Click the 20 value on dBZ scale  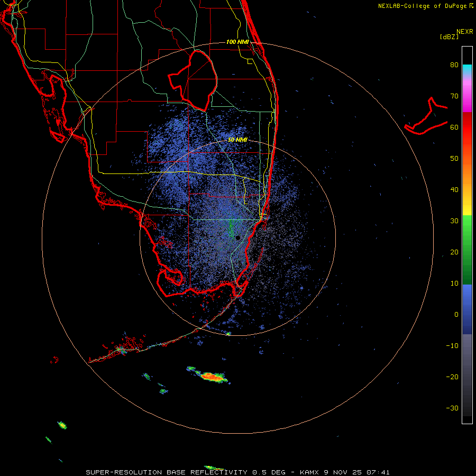click(454, 252)
